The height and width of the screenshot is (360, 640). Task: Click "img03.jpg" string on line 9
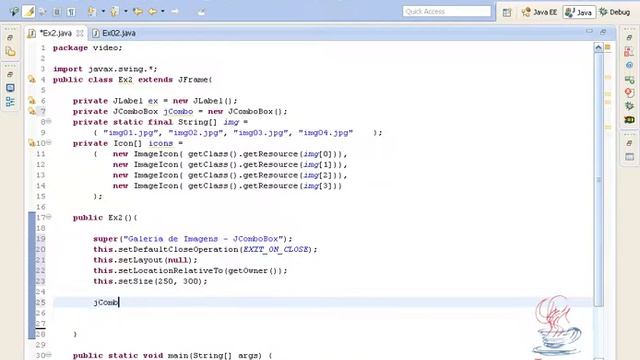coord(262,133)
